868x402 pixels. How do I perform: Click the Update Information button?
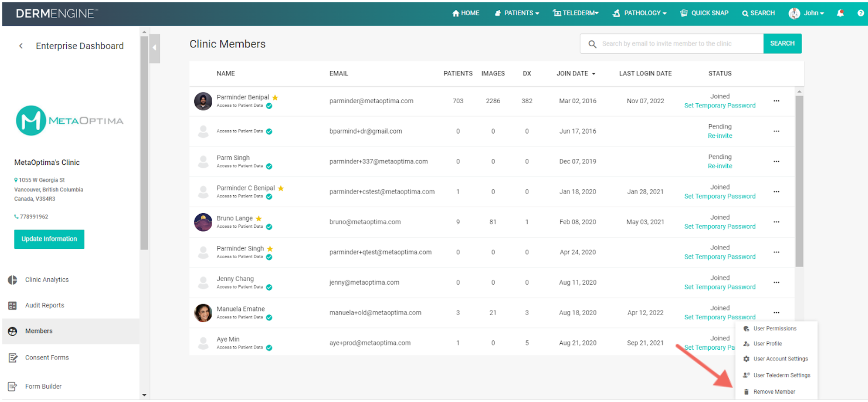49,239
